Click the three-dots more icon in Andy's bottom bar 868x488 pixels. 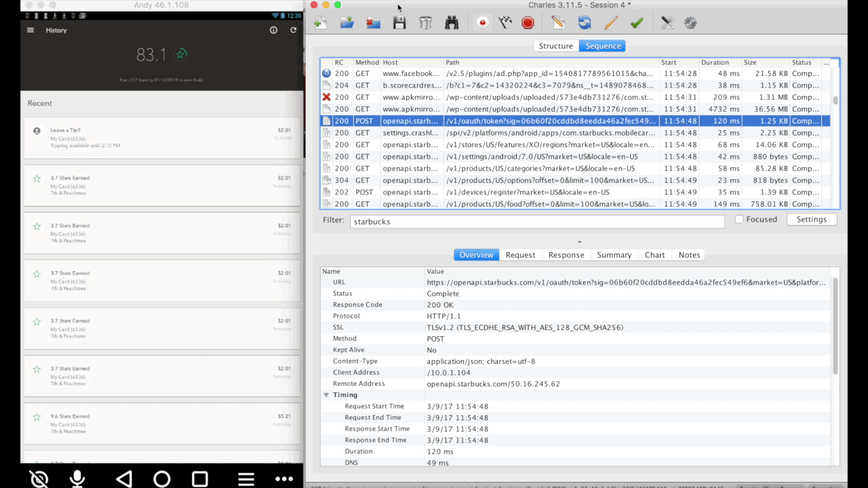[x=283, y=479]
